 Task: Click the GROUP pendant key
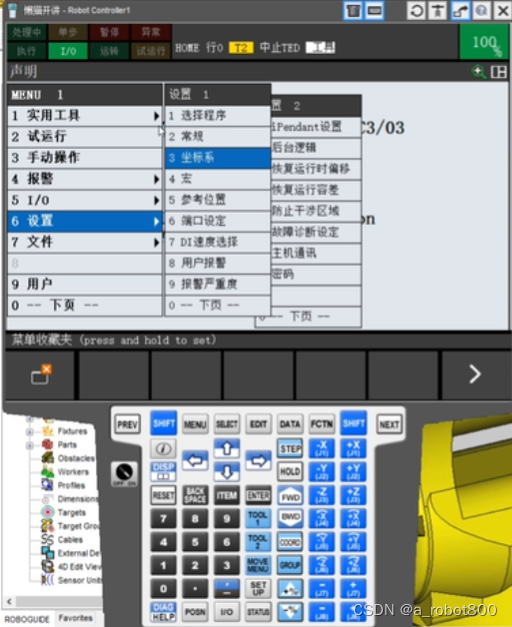click(290, 565)
